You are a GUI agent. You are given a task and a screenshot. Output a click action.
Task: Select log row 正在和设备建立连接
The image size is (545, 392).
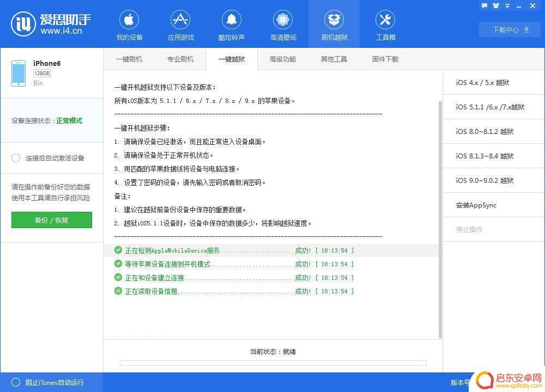tap(271, 278)
